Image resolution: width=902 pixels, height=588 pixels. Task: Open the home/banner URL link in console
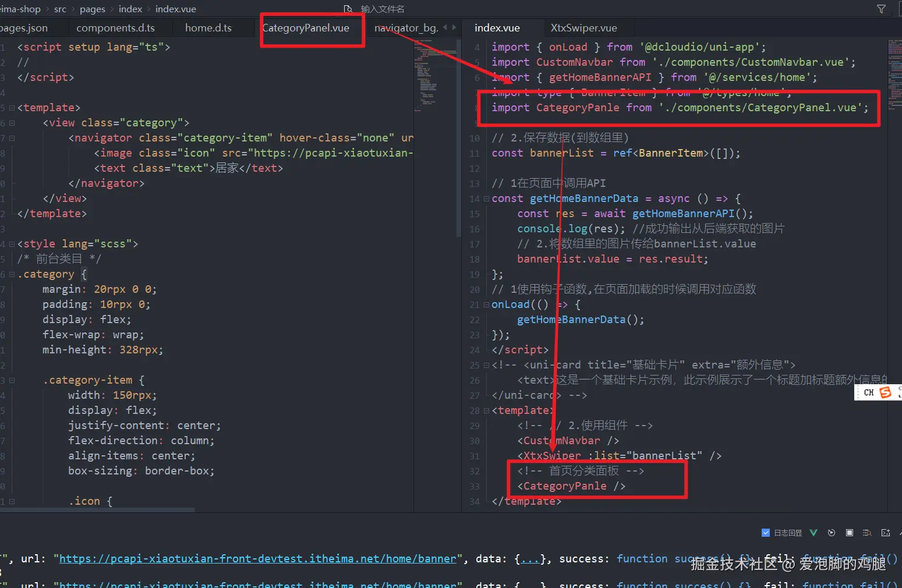(x=257, y=559)
